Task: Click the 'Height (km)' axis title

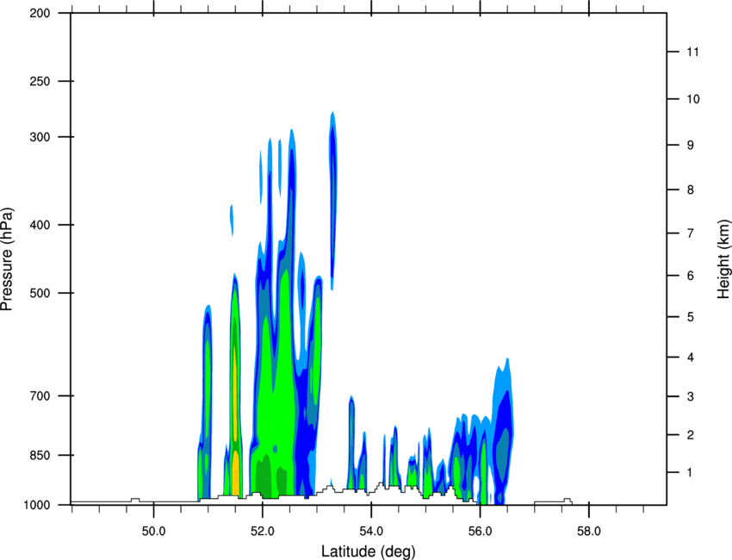Action: tap(723, 258)
